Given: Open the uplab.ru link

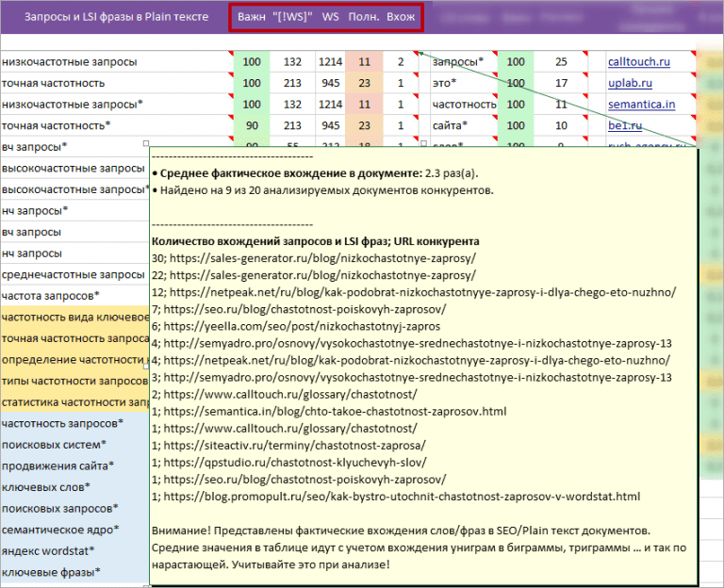Looking at the screenshot, I should (x=630, y=83).
